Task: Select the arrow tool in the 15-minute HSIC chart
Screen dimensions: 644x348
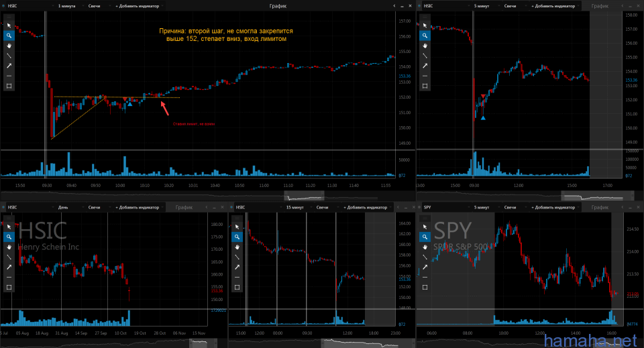Action: pyautogui.click(x=237, y=267)
